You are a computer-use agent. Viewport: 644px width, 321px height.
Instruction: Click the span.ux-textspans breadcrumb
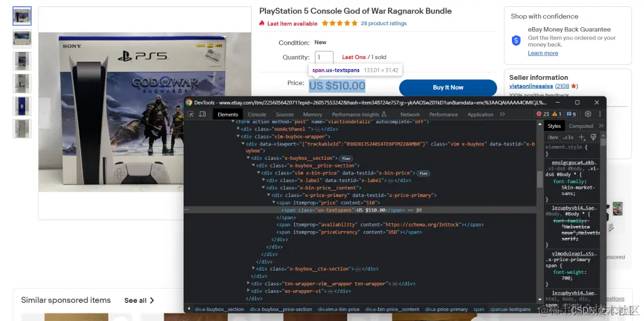510,309
